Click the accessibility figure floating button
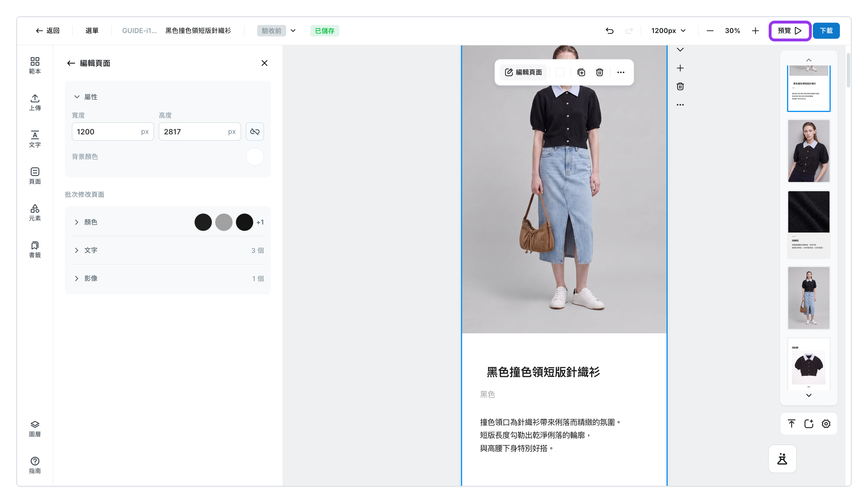This screenshot has width=868, height=503. pyautogui.click(x=782, y=458)
